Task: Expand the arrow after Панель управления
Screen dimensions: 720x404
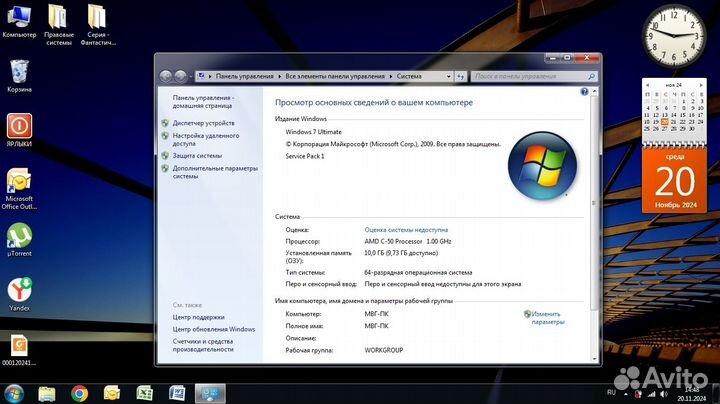Action: (279, 77)
